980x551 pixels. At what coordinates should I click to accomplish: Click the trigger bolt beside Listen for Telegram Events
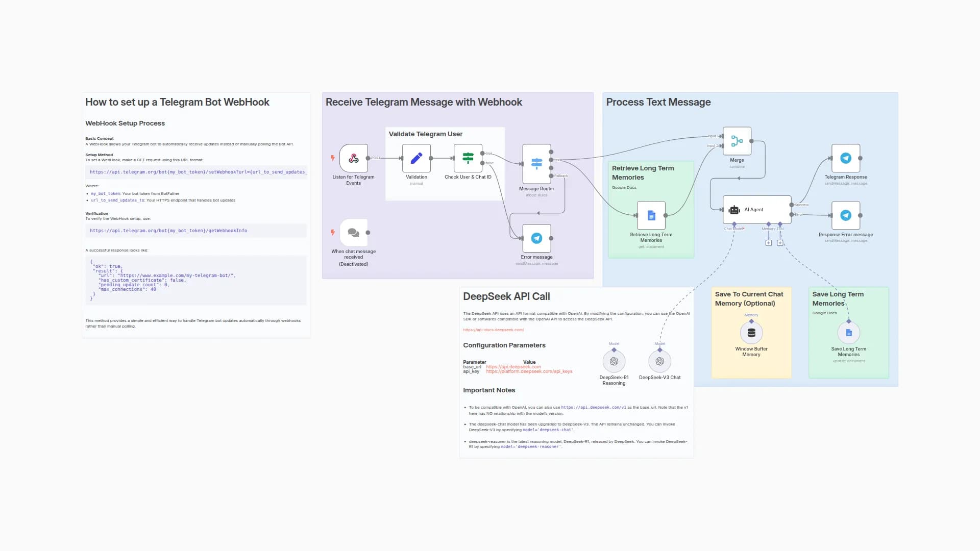click(333, 158)
